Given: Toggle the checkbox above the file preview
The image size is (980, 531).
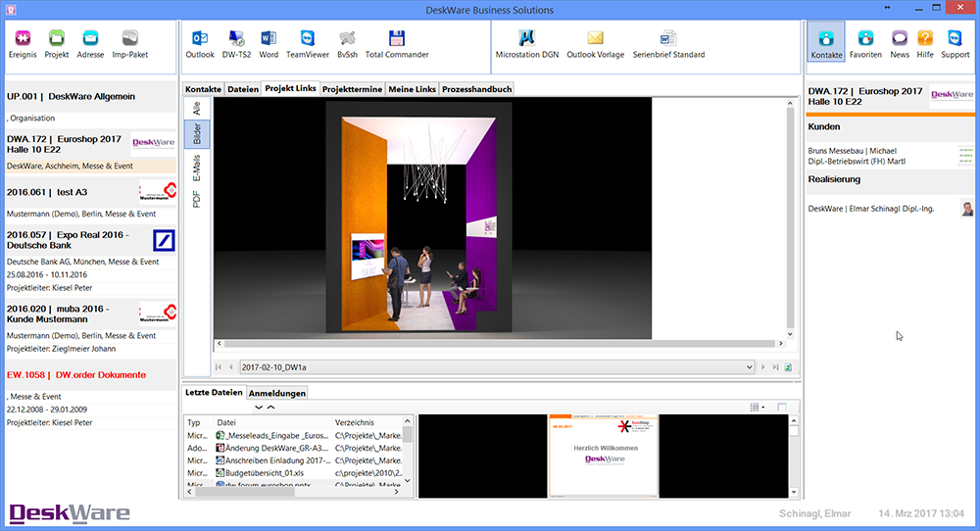Looking at the screenshot, I should click(782, 407).
